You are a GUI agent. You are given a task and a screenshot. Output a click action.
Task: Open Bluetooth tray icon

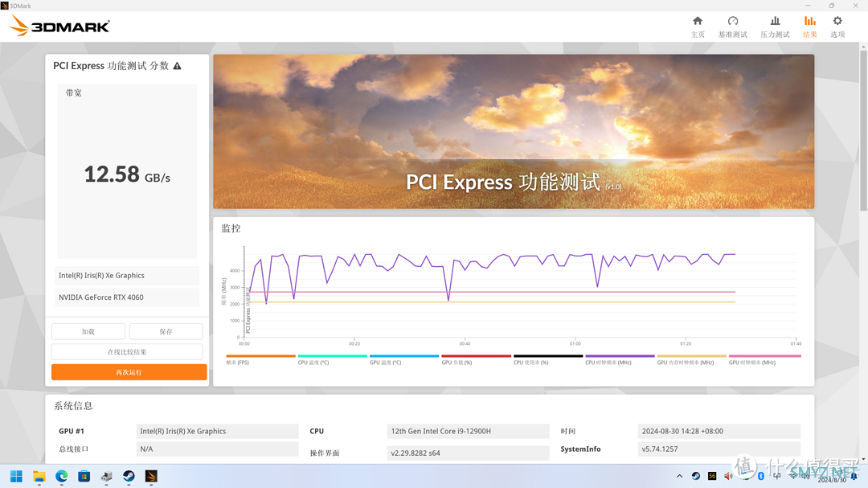click(761, 477)
